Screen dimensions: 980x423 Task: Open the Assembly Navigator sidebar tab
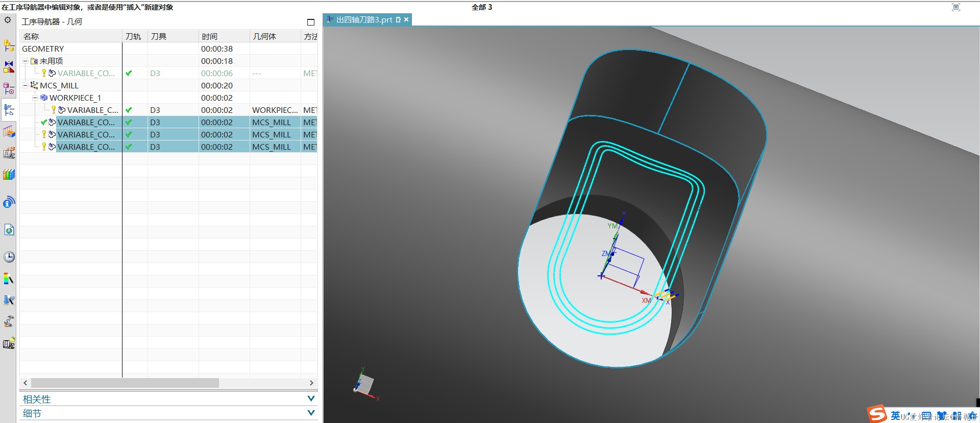coord(9,45)
